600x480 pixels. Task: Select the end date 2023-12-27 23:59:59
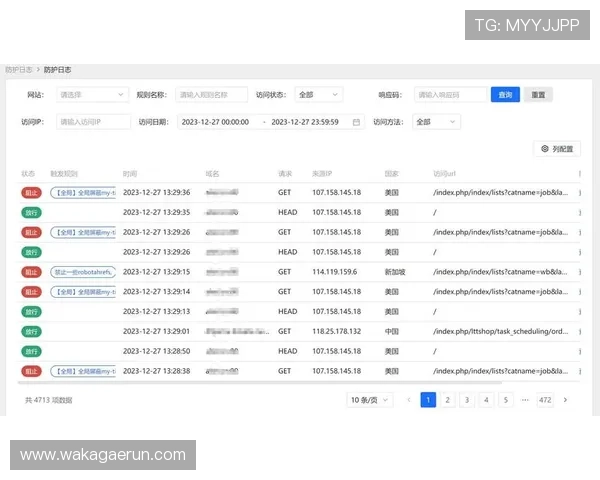click(305, 122)
